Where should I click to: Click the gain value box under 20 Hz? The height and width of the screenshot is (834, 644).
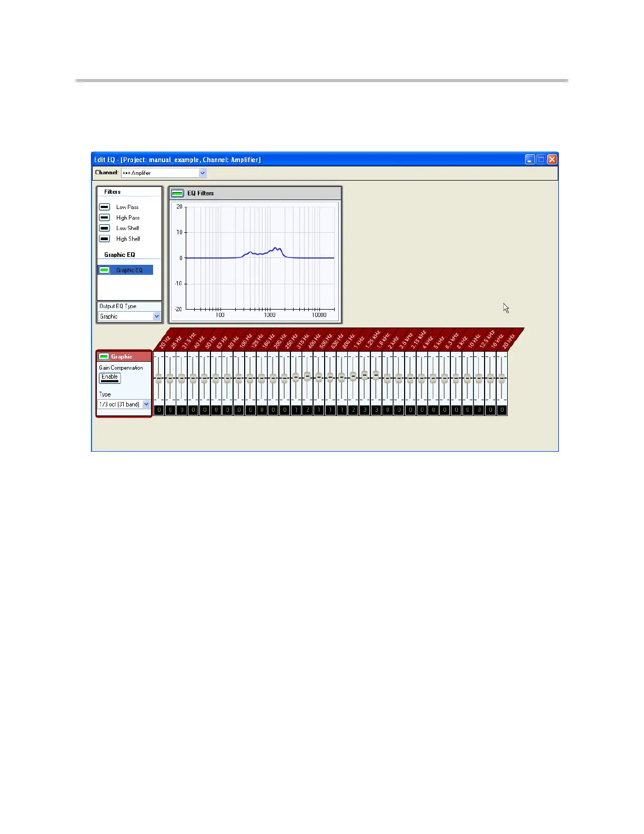159,410
